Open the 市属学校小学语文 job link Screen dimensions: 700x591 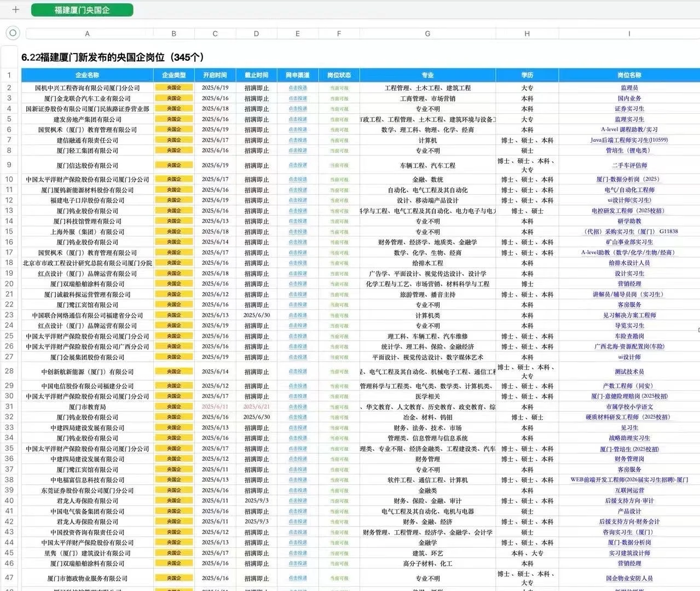(x=629, y=407)
